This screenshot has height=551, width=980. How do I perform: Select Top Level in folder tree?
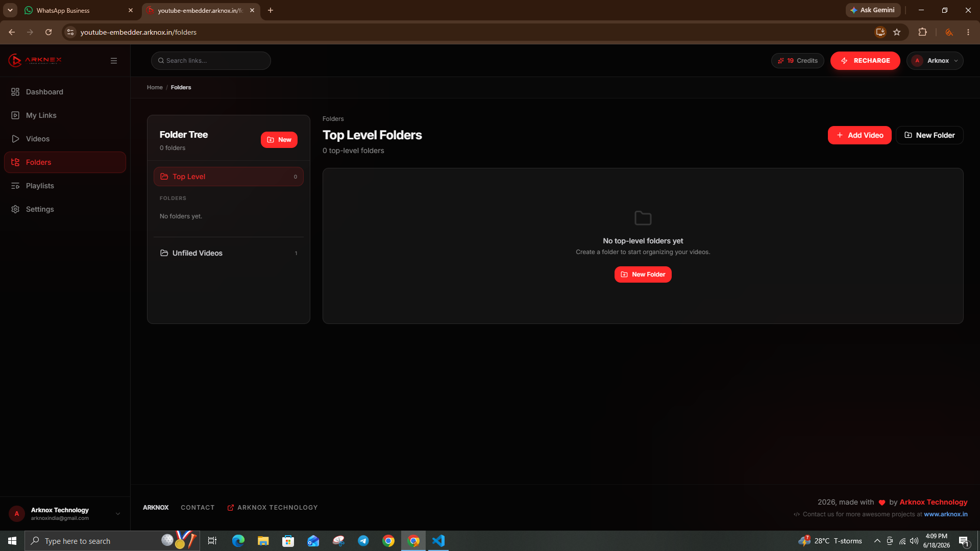click(229, 177)
